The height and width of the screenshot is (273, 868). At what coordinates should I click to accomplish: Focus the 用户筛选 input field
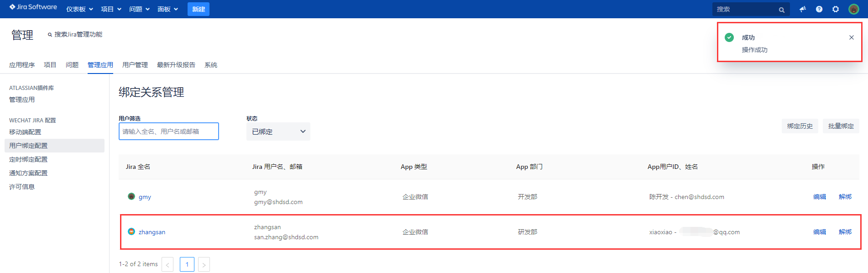click(x=168, y=131)
